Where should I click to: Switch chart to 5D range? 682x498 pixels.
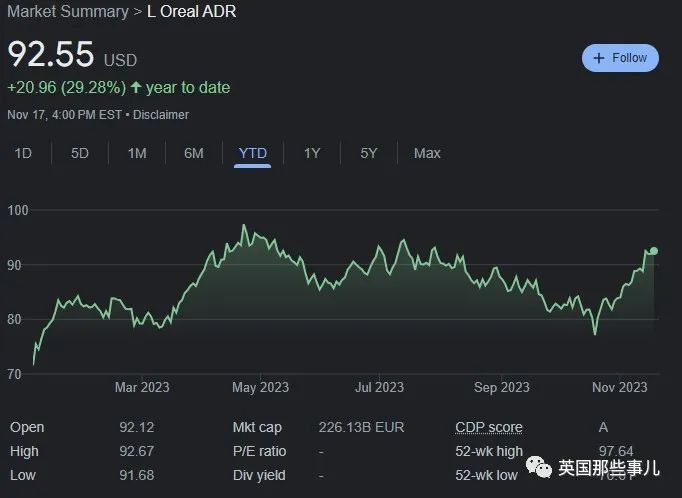[80, 153]
